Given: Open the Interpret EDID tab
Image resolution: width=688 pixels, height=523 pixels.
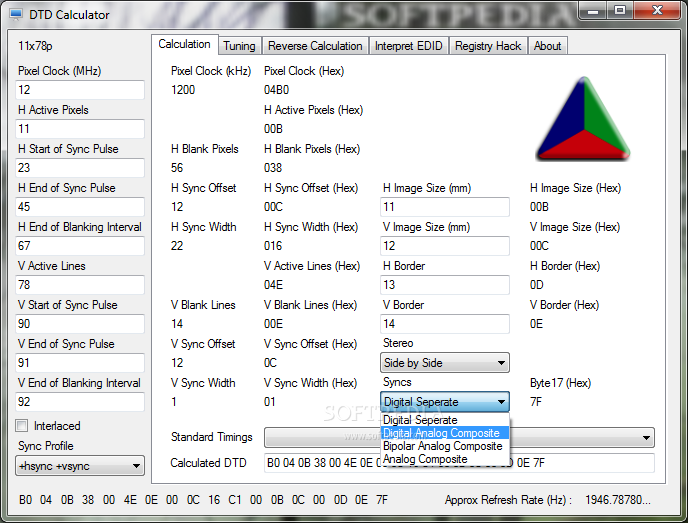Looking at the screenshot, I should 408,46.
